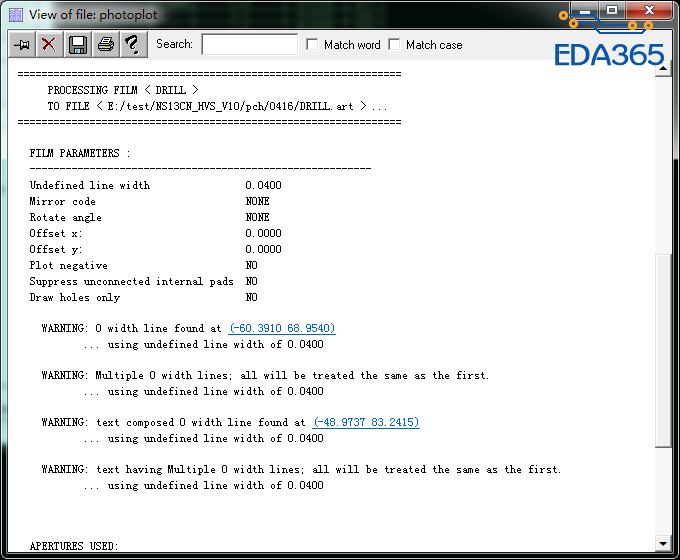This screenshot has height=560, width=680.
Task: Click the 'Mirror code' parameter label
Action: click(x=62, y=202)
